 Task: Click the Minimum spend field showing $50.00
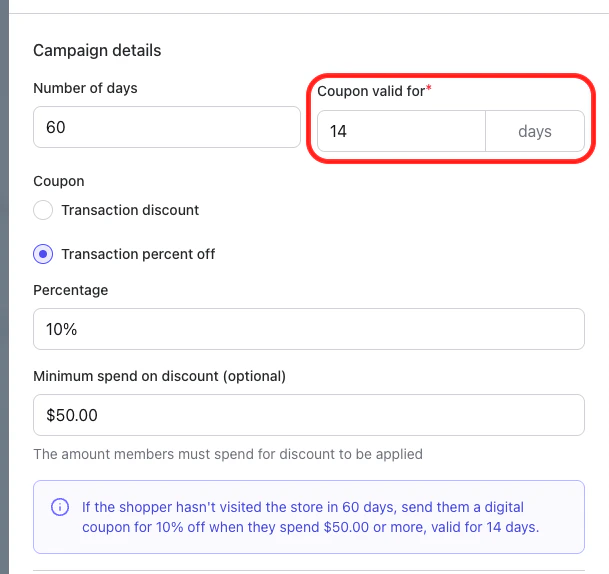click(308, 415)
